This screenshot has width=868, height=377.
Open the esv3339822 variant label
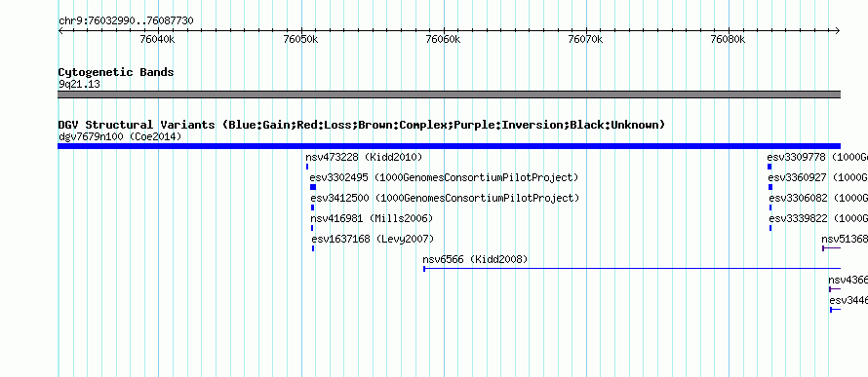point(818,219)
